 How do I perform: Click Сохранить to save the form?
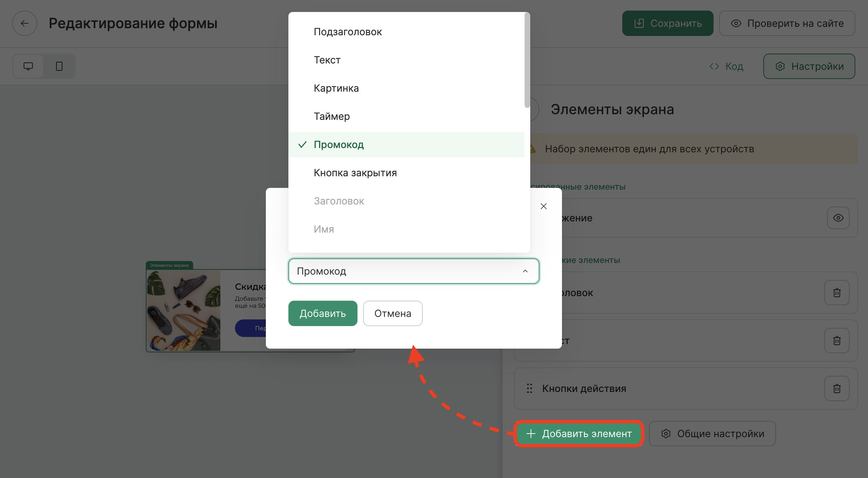[667, 23]
